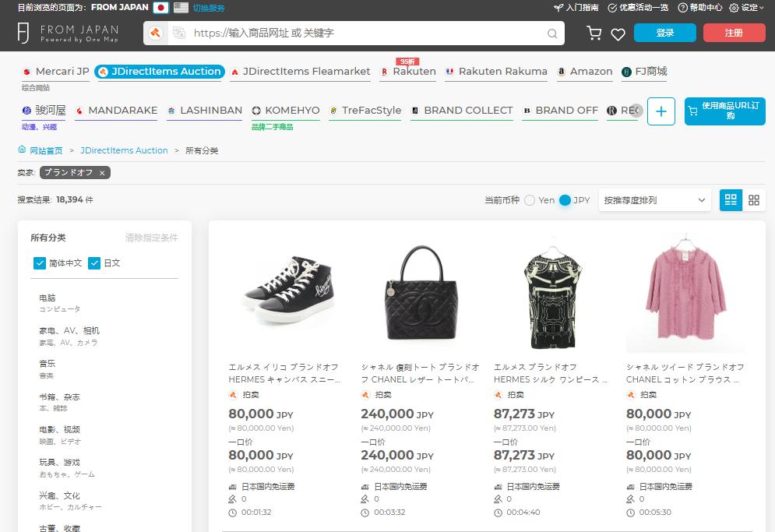Viewport: 775px width, 532px height.
Task: Click the search magnifier icon
Action: coord(552,33)
